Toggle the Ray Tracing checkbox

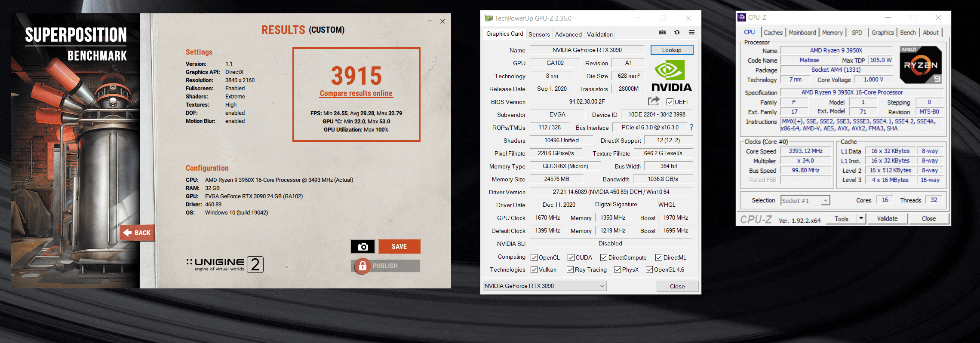point(570,269)
